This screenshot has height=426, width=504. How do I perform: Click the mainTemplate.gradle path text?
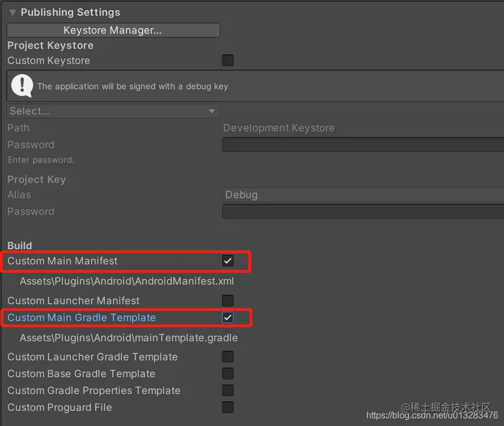129,338
